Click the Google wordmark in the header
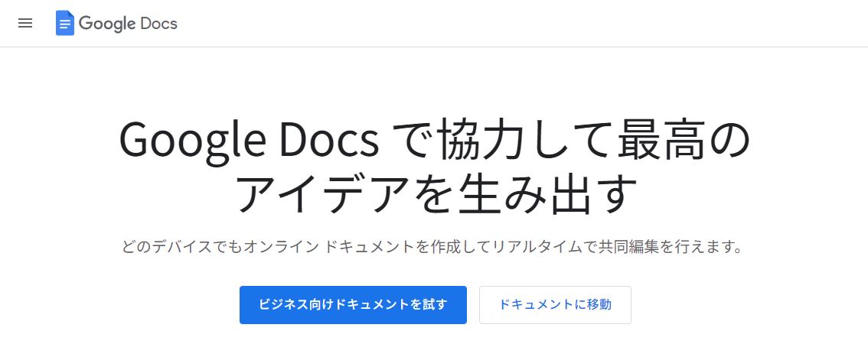The image size is (868, 344). 107,24
